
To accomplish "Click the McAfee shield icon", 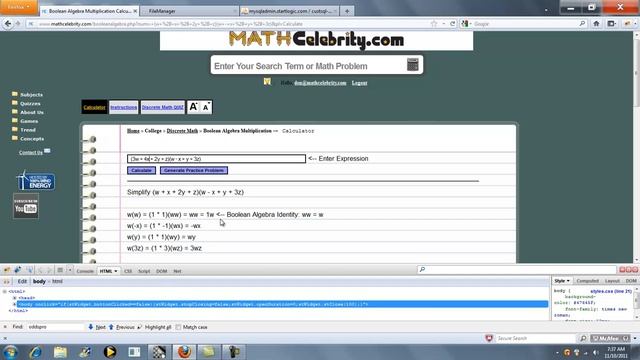I will coord(489,338).
